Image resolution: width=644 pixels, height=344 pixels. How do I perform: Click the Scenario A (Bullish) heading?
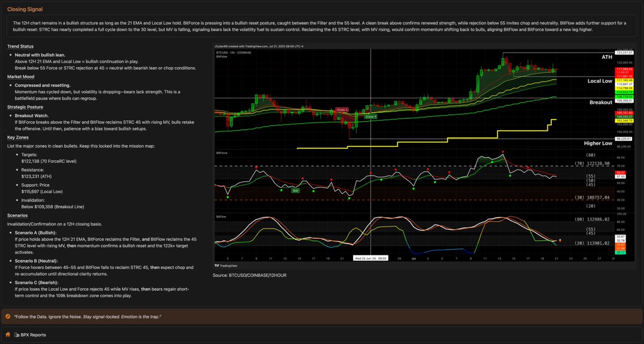click(x=37, y=232)
